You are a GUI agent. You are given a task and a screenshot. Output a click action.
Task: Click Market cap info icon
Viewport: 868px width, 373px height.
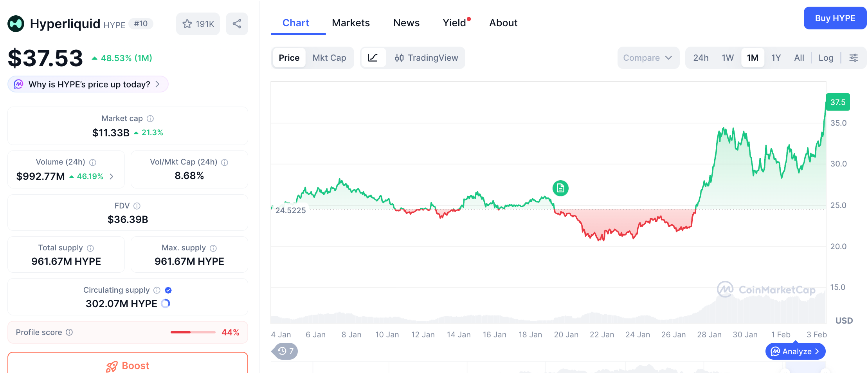(150, 119)
